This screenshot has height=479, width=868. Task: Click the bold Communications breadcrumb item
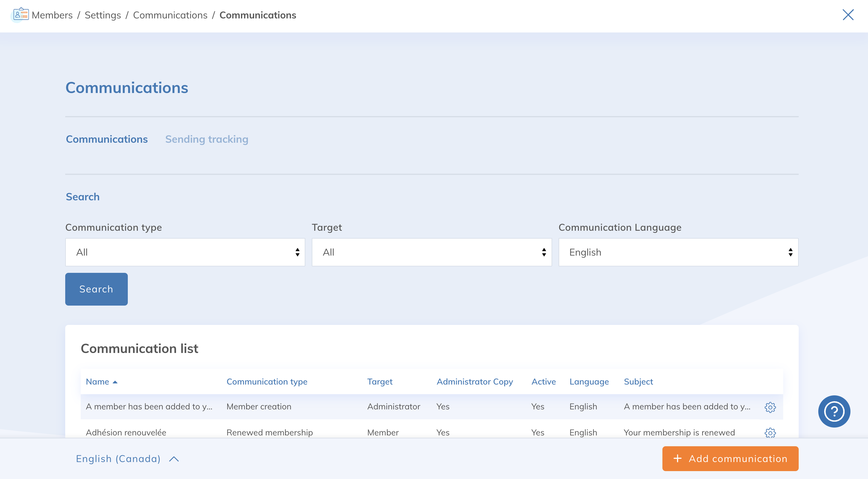click(x=258, y=15)
